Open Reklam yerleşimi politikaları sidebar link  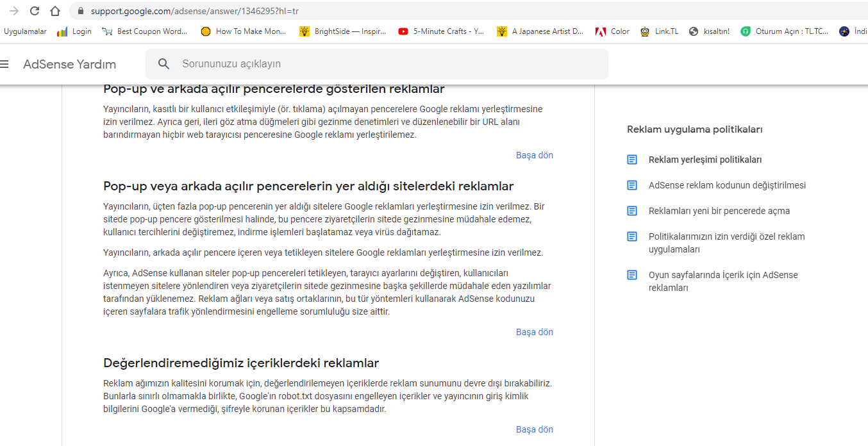pyautogui.click(x=705, y=160)
